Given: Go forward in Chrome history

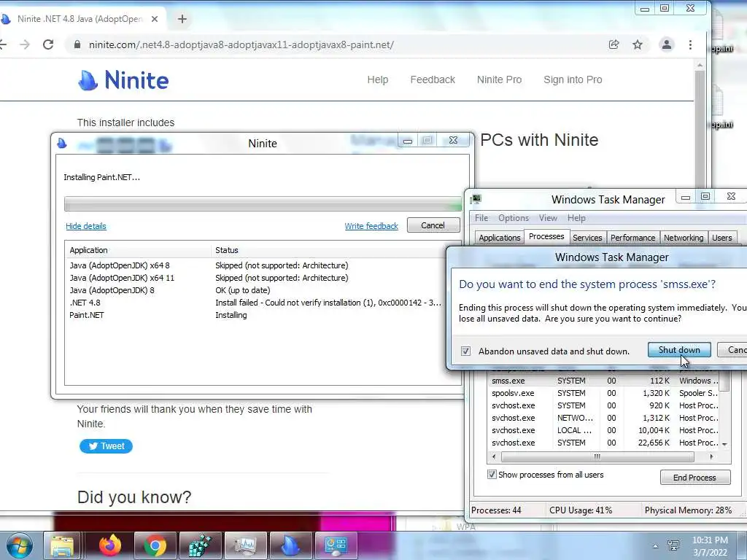Looking at the screenshot, I should click(x=25, y=44).
